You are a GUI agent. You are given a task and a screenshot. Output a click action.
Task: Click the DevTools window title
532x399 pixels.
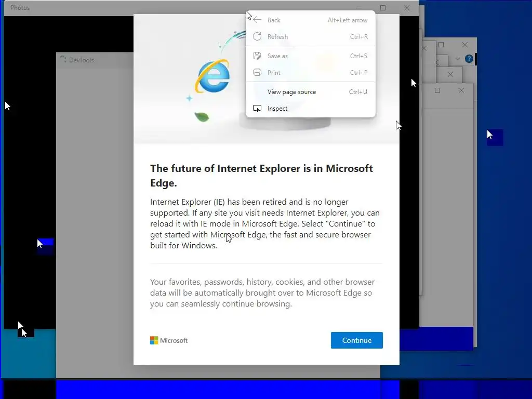click(82, 60)
